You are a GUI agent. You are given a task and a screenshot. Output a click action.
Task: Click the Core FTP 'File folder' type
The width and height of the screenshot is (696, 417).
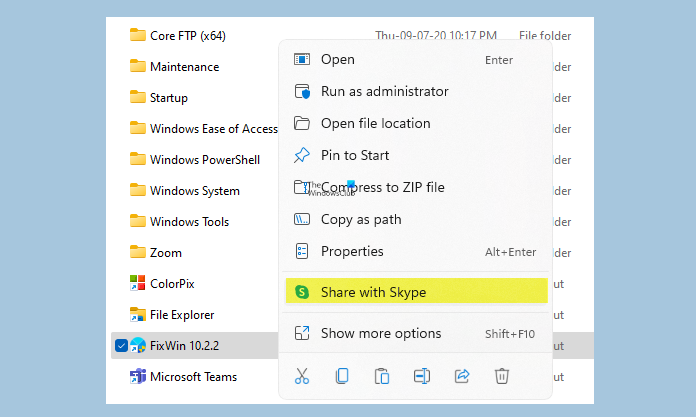(x=545, y=36)
